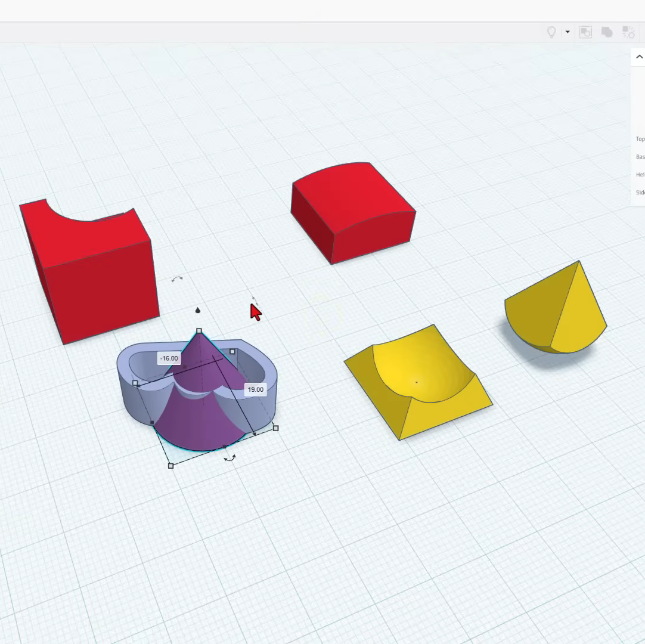Click the black lift arrow above the cone

[198, 310]
